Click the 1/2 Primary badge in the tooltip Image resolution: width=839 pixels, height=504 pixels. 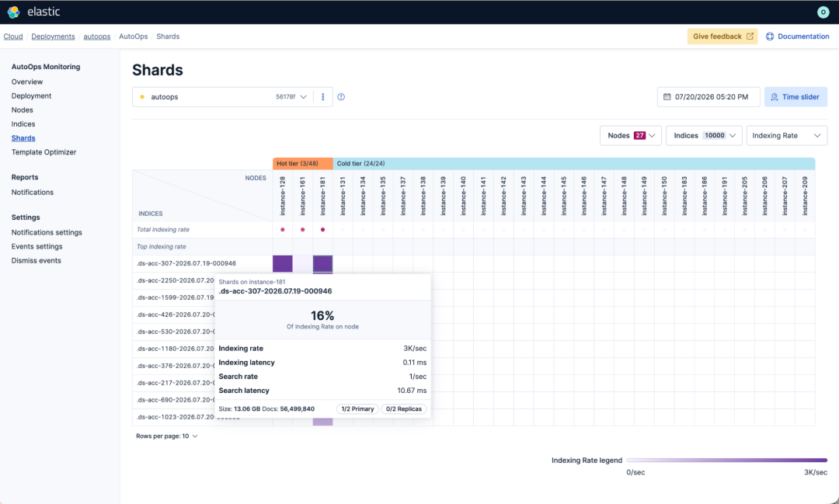point(357,408)
